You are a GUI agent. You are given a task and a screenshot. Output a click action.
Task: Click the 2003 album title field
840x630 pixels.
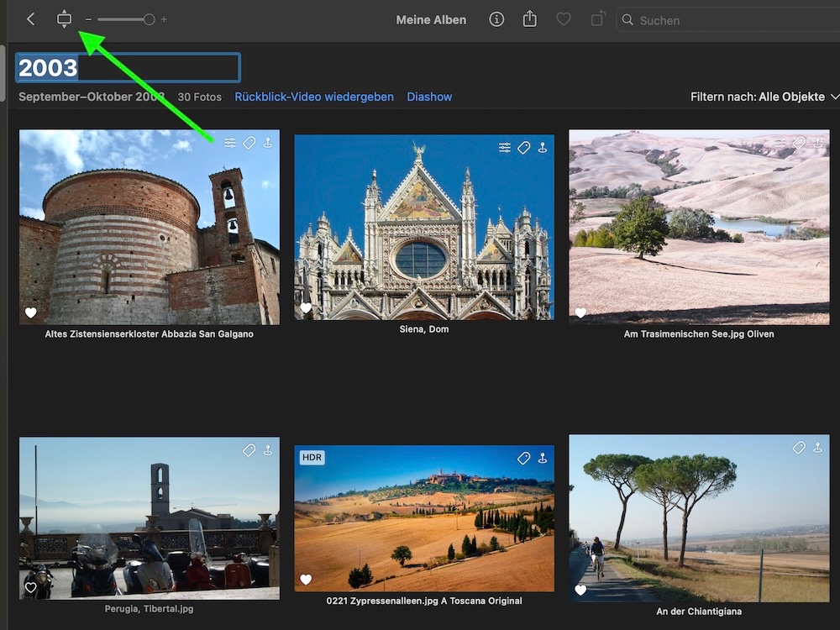[x=128, y=68]
